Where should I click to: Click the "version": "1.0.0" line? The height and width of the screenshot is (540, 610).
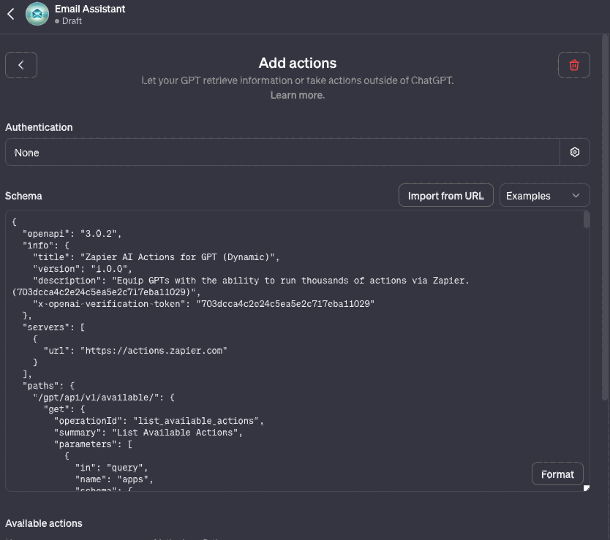tap(82, 269)
